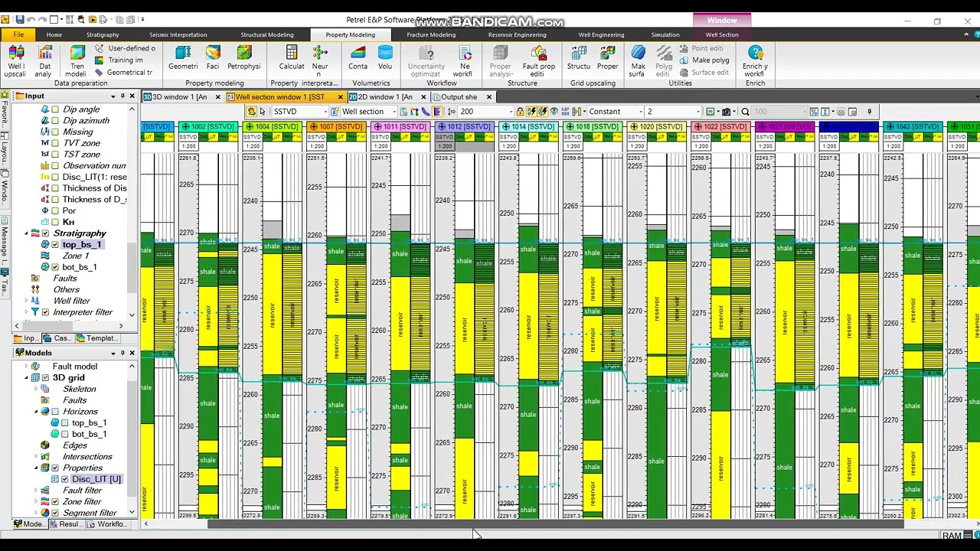Open the Volume calculation tool

pyautogui.click(x=385, y=57)
